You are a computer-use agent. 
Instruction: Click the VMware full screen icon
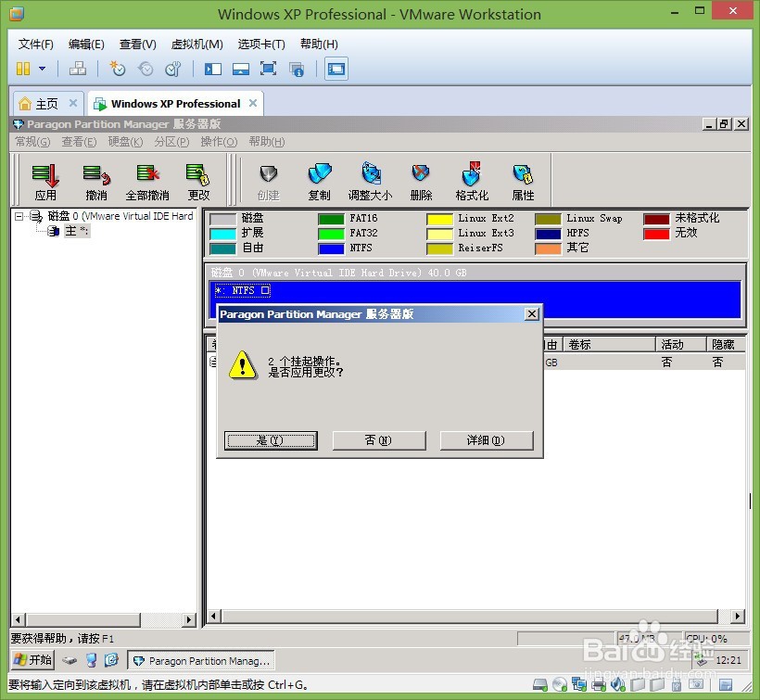pos(268,69)
